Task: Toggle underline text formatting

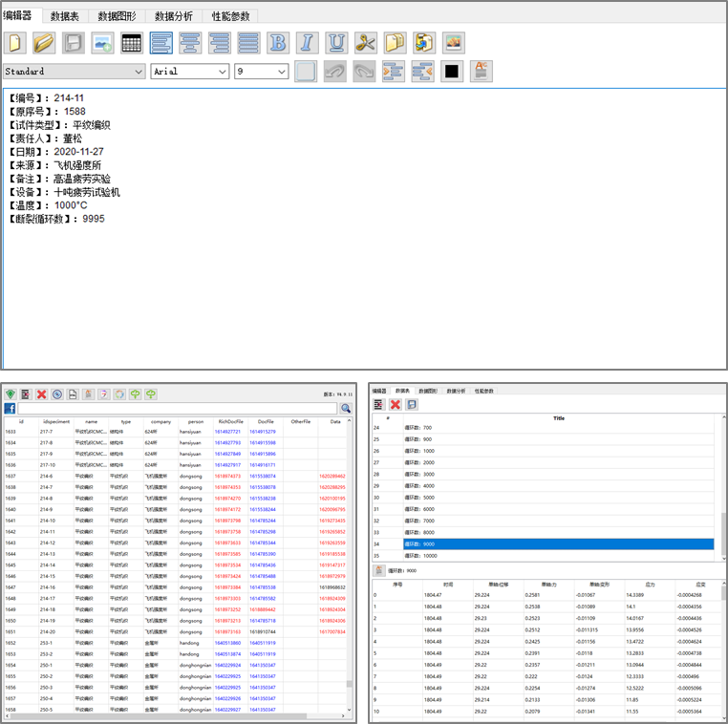Action: 336,43
